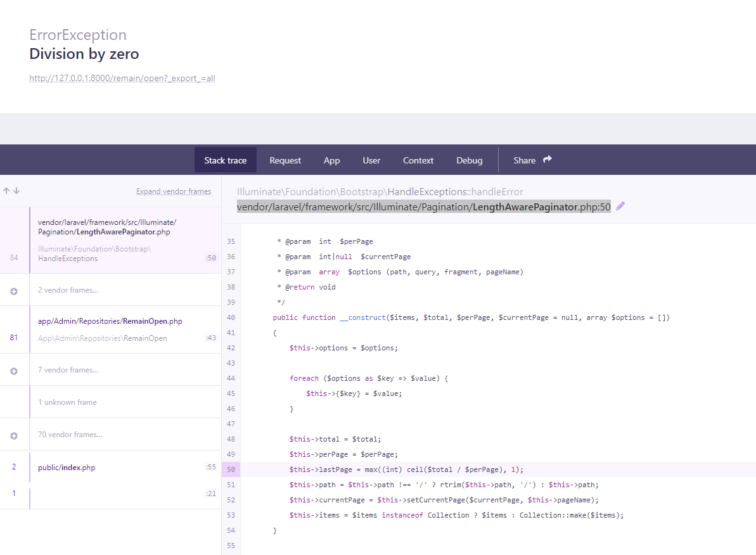Click @return void comment line 38
756x555 pixels.
306,288
